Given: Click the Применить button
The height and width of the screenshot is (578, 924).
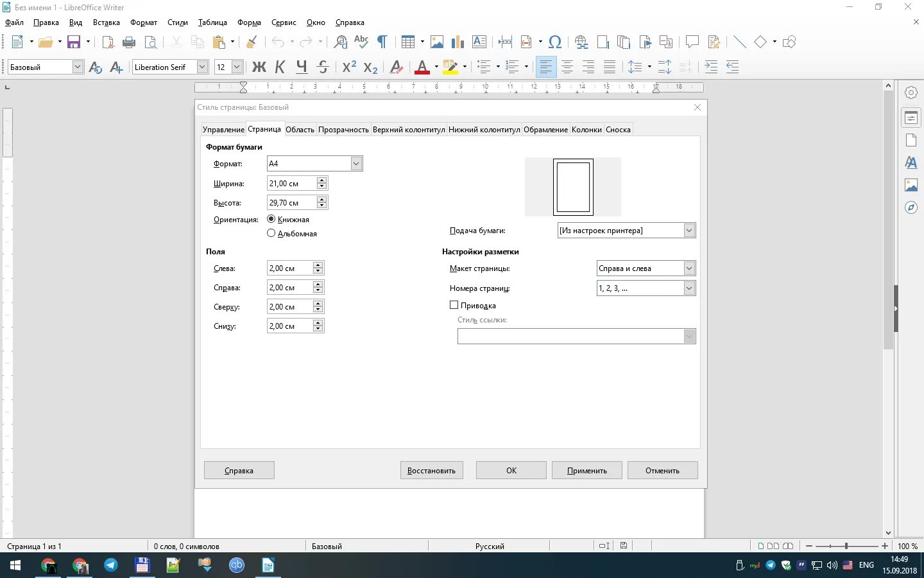Looking at the screenshot, I should (587, 470).
